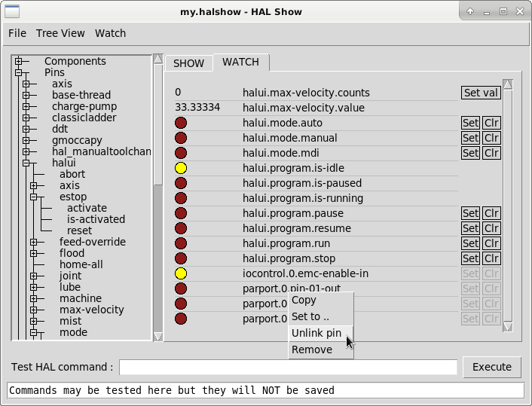Viewport: 532px width, 406px height.
Task: Click the red LED beside halui.program.stop
Action: (x=181, y=258)
